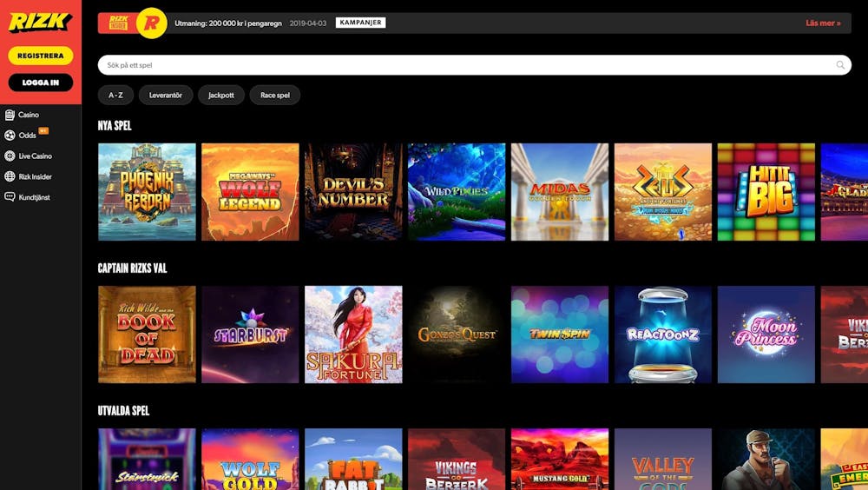Open the Vikings Go Berzerk game
Screen dimensions: 868x490
pos(457,459)
